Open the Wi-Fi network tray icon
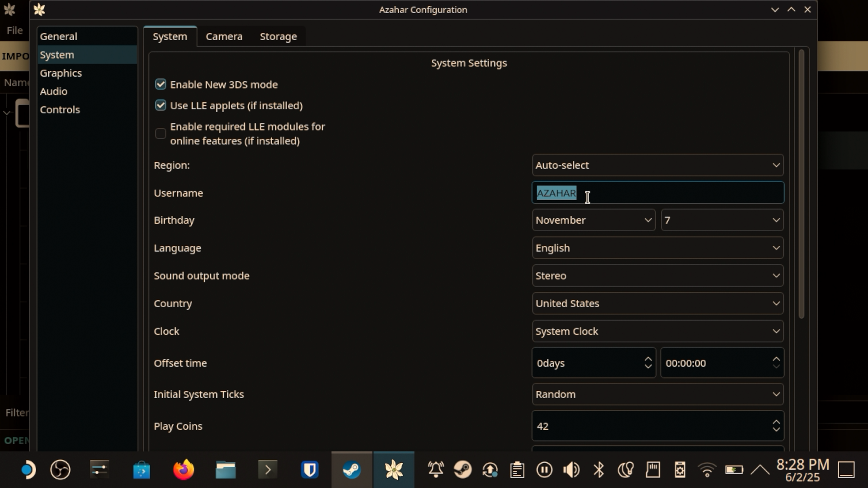This screenshot has height=488, width=868. tap(707, 470)
